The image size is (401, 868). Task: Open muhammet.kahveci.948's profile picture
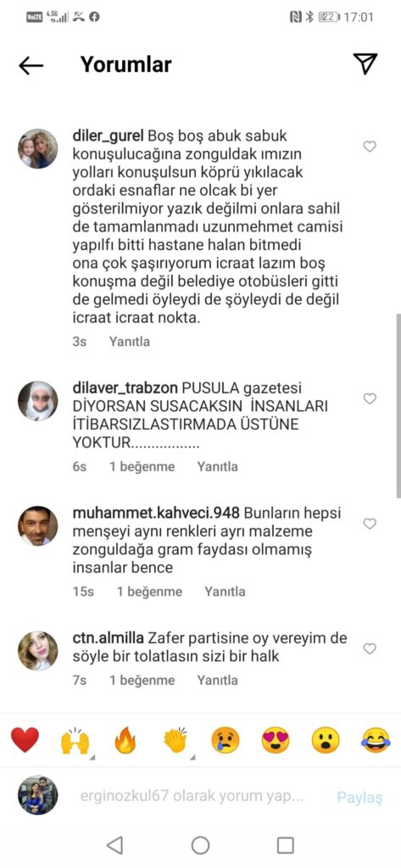37,526
